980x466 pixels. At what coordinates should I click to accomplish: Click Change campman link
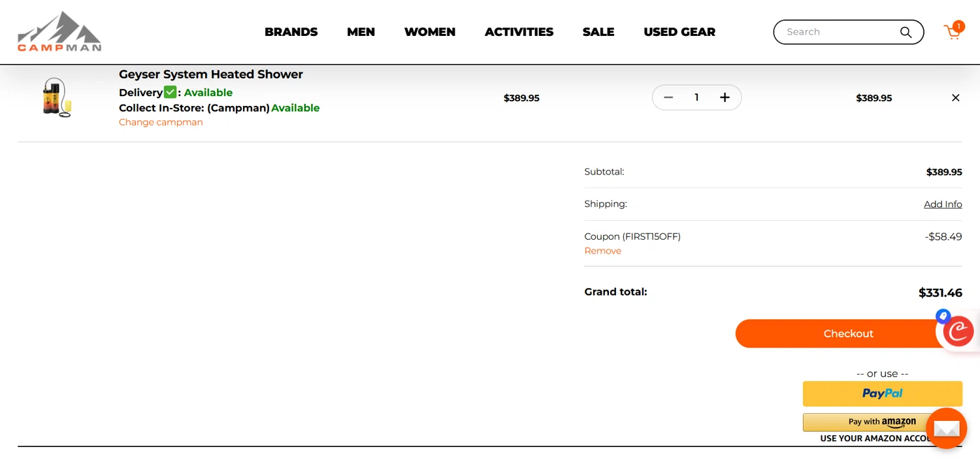click(x=161, y=122)
